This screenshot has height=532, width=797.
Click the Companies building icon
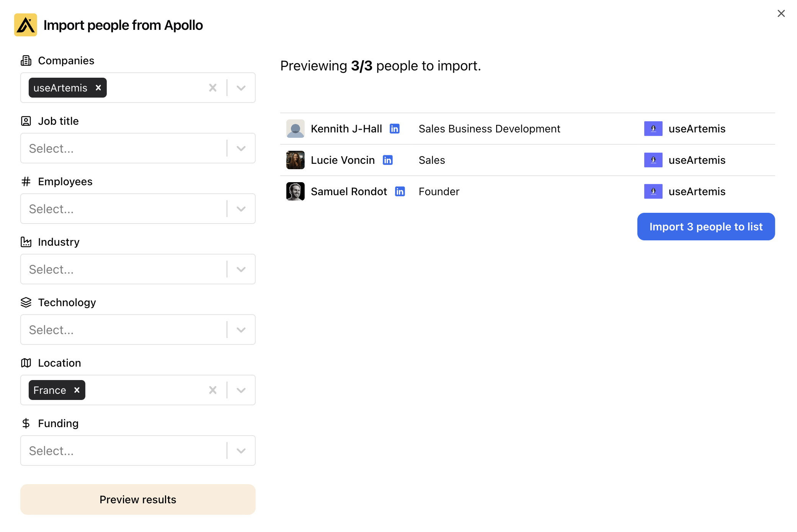point(26,60)
